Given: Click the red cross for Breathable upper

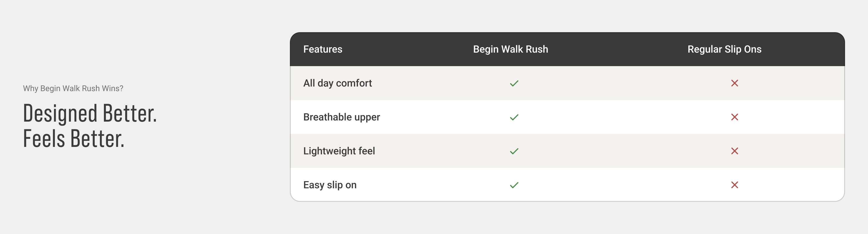Looking at the screenshot, I should pos(734,117).
